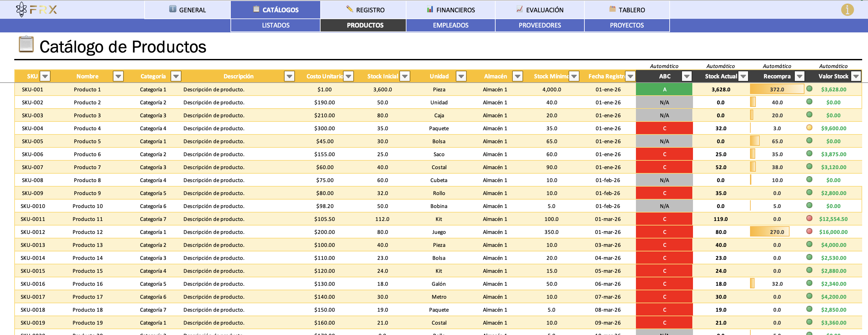
Task: Click the red status indicator for SKU-0012
Action: tap(809, 231)
